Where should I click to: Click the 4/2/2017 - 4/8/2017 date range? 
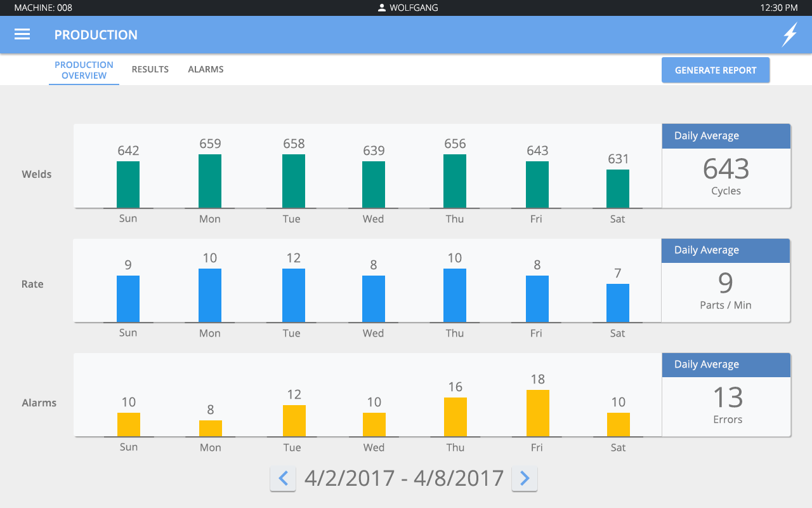pyautogui.click(x=403, y=478)
